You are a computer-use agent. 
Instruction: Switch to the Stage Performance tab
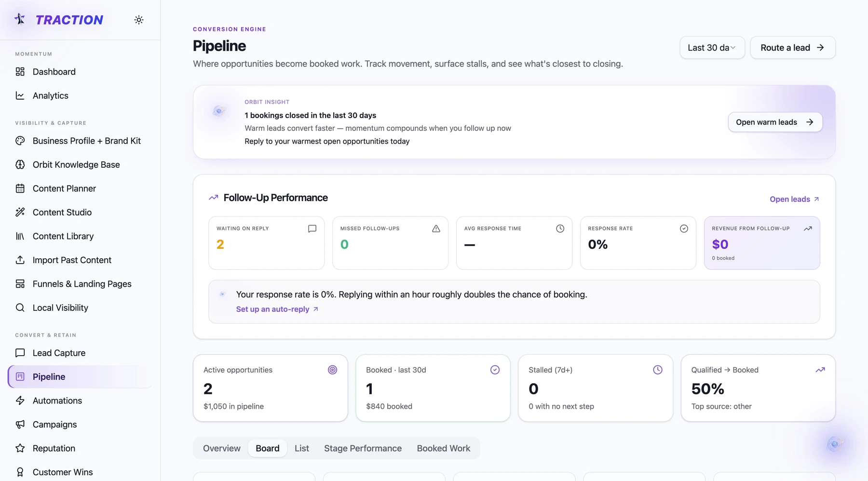point(363,448)
